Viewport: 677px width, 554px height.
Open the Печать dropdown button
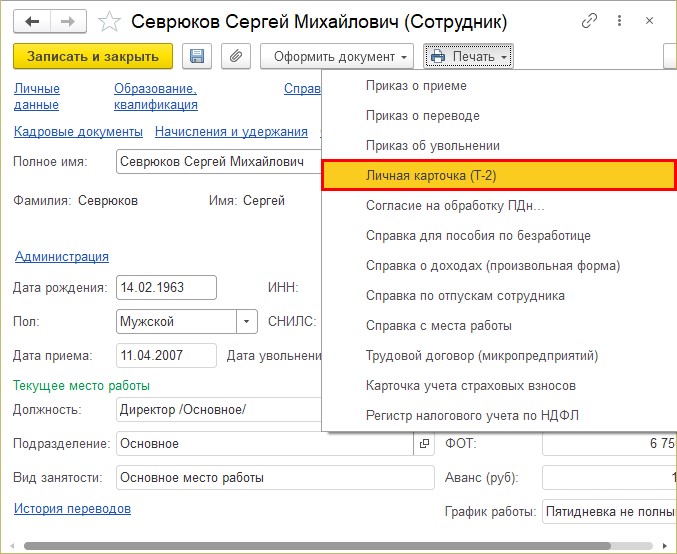(468, 56)
